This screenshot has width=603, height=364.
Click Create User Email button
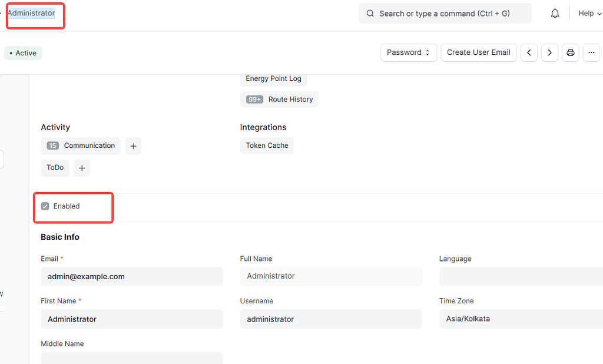point(478,52)
